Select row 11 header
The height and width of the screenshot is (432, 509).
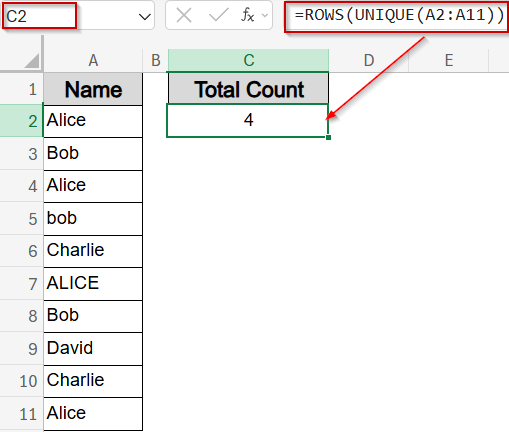tap(21, 414)
